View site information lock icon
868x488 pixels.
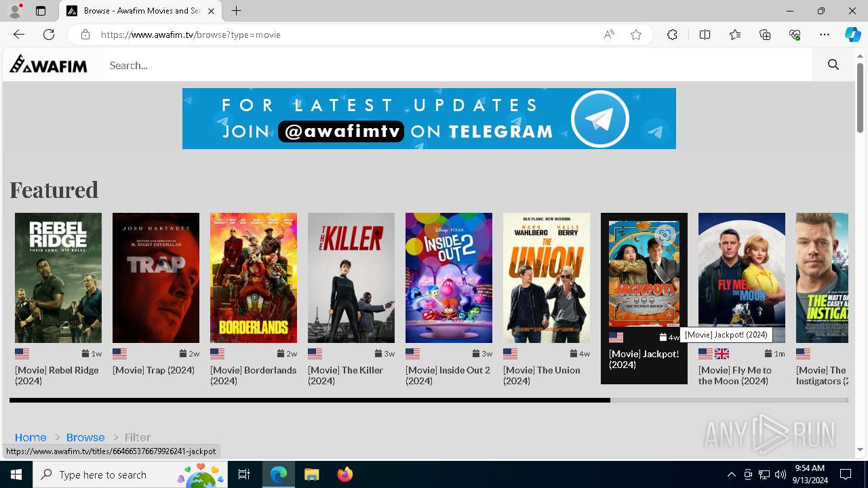(x=85, y=35)
